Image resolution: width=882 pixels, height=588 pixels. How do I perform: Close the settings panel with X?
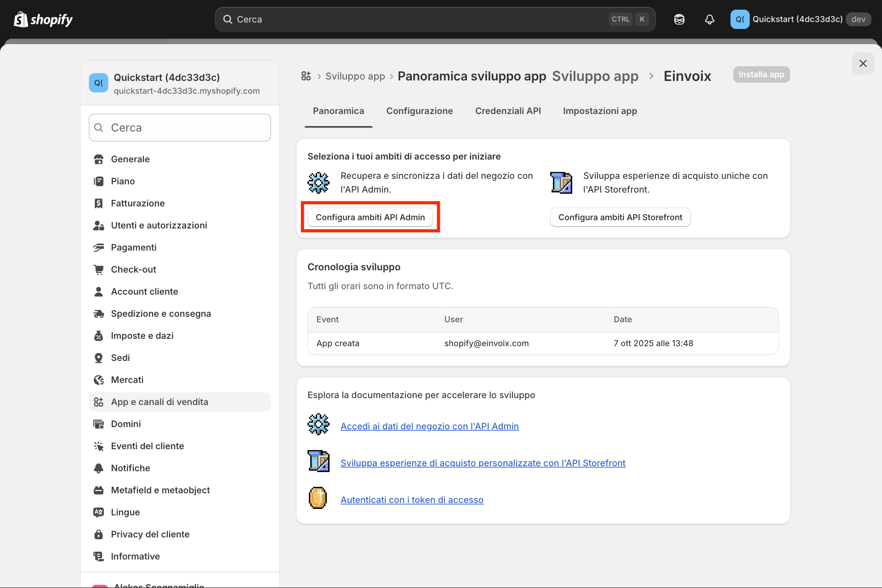click(863, 63)
